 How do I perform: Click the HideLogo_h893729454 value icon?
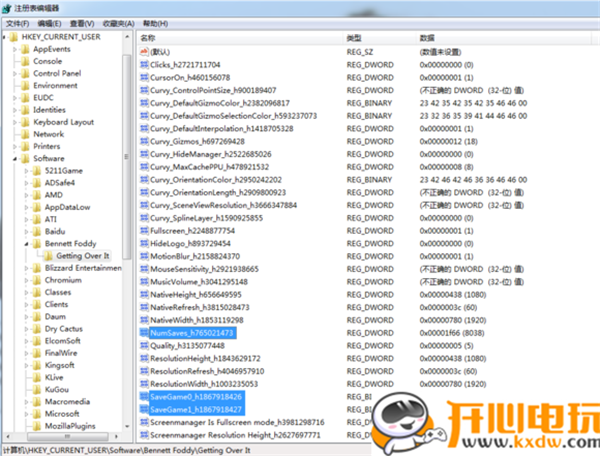(144, 243)
